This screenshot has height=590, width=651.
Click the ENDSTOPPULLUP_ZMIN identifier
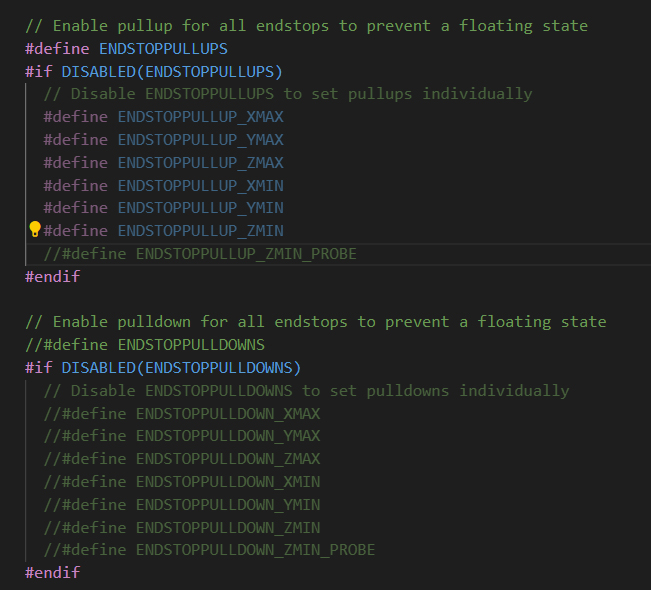click(x=201, y=230)
